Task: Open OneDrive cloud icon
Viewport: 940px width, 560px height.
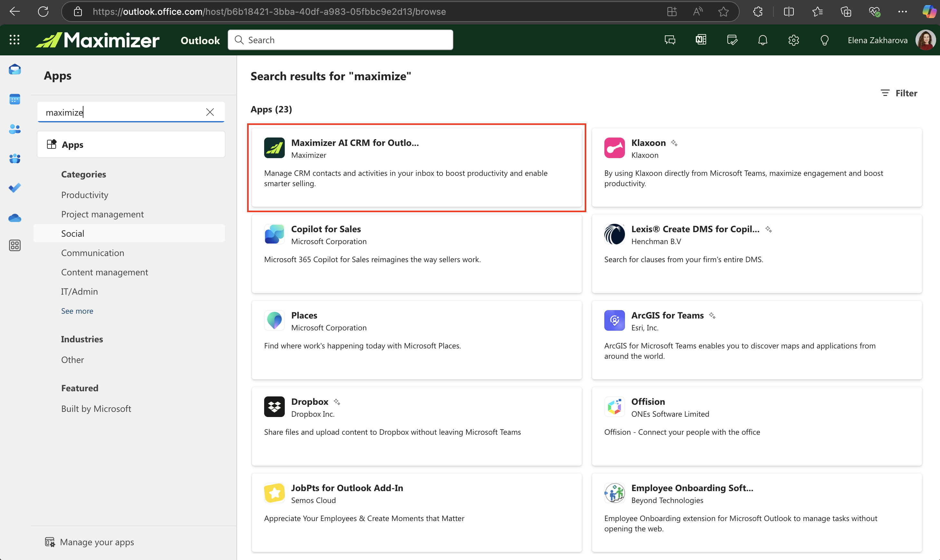Action: click(x=15, y=217)
